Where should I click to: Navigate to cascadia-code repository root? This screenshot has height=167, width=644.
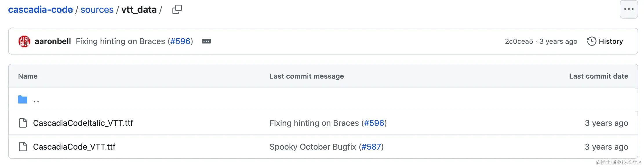click(41, 10)
